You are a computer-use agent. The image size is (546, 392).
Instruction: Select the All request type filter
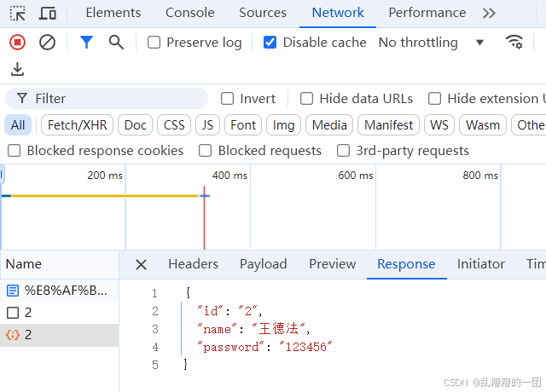tap(18, 125)
